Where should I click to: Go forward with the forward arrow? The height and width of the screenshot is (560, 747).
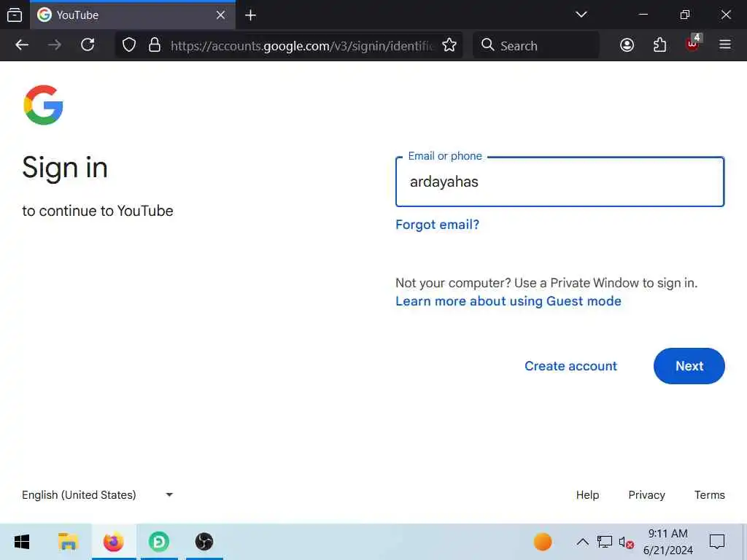(x=55, y=45)
